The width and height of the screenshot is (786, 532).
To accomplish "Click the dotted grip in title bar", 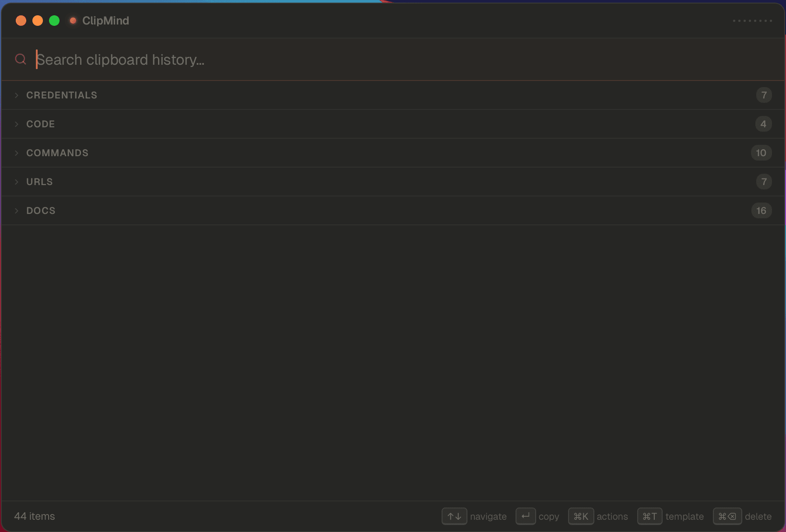I will click(753, 21).
